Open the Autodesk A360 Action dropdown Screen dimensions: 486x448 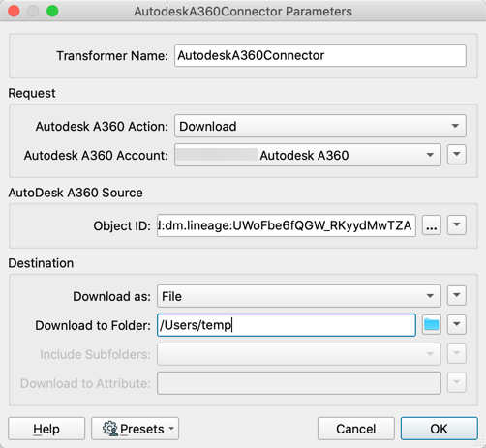point(320,126)
